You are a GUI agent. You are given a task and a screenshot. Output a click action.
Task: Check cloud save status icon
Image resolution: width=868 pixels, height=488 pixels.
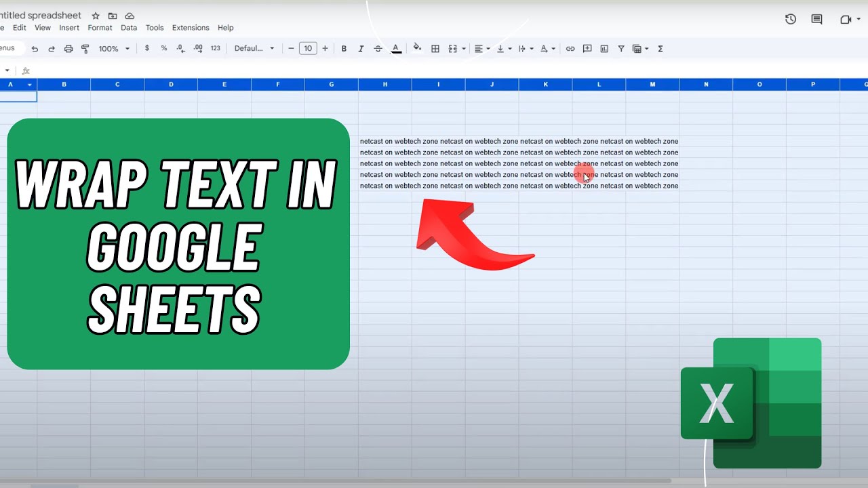click(130, 16)
